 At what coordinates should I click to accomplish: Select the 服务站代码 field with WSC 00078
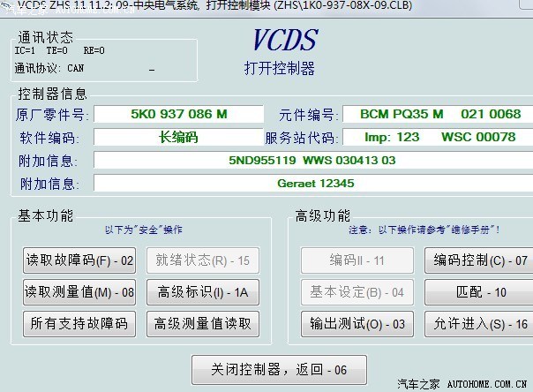(x=440, y=138)
